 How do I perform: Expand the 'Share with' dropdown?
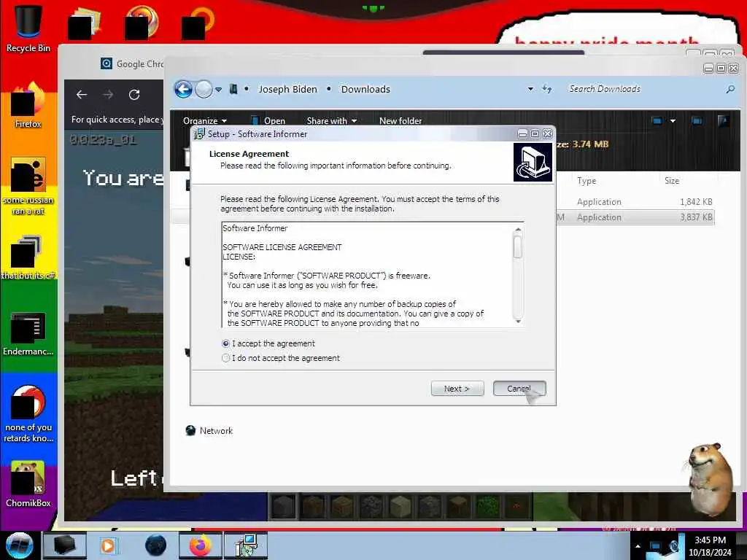click(332, 121)
